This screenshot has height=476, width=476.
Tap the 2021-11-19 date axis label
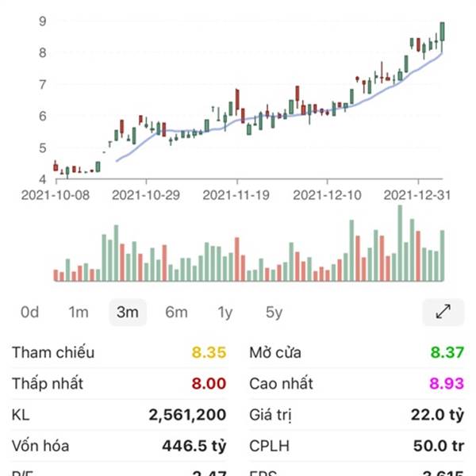click(236, 195)
